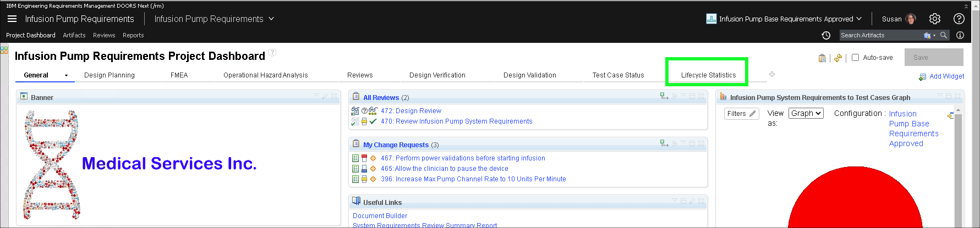This screenshot has width=980, height=228.
Task: Click the Add Widget link
Action: (x=946, y=76)
